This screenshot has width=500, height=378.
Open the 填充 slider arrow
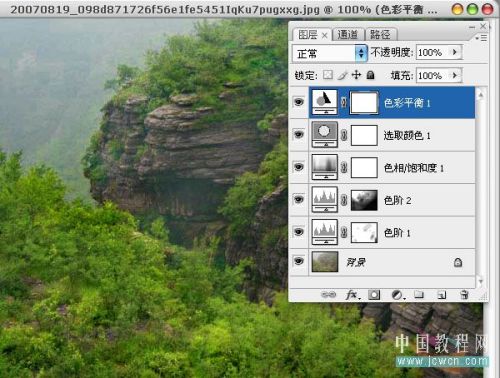(x=455, y=75)
